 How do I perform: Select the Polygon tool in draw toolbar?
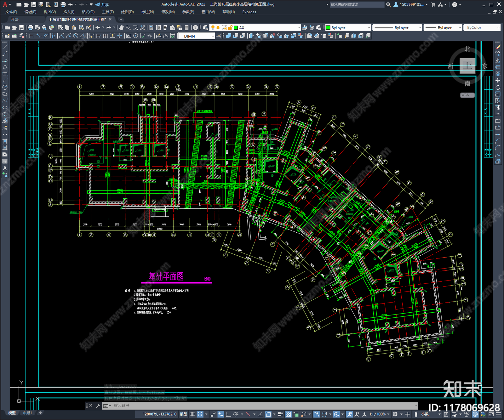(5, 67)
